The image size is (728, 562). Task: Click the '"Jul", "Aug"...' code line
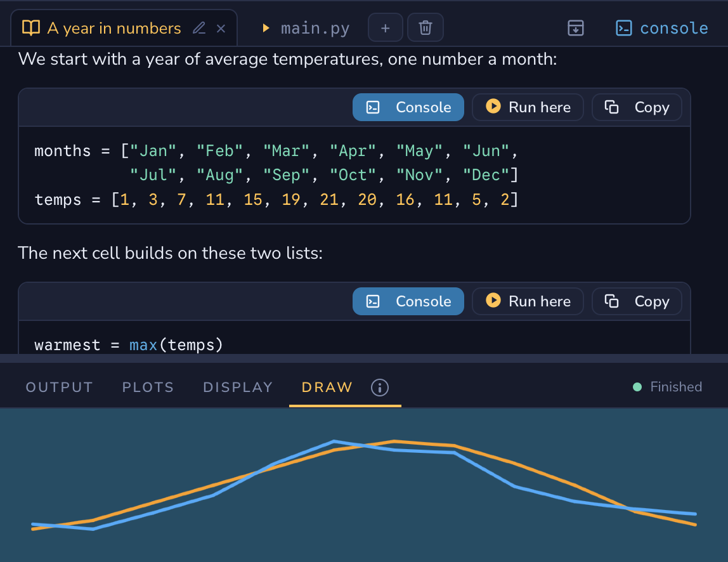pyautogui.click(x=323, y=175)
